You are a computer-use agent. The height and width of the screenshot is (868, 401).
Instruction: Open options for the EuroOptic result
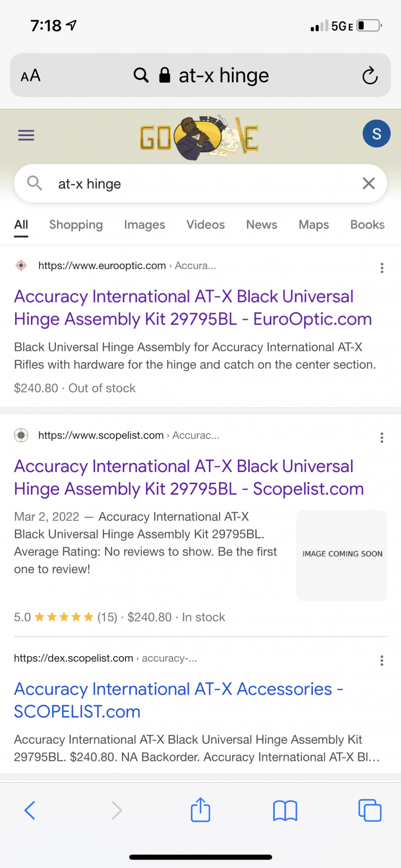[382, 268]
